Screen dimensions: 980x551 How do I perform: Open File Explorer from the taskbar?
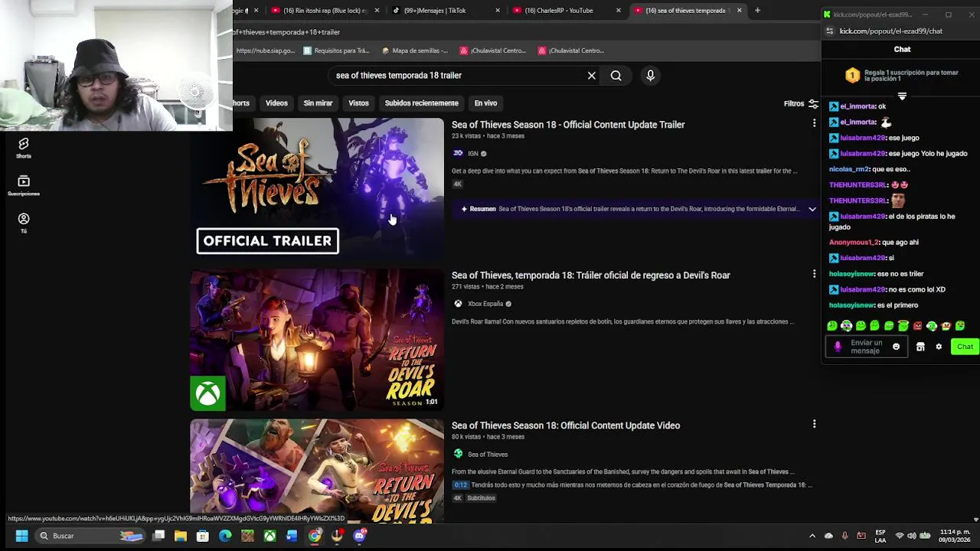[x=181, y=536]
